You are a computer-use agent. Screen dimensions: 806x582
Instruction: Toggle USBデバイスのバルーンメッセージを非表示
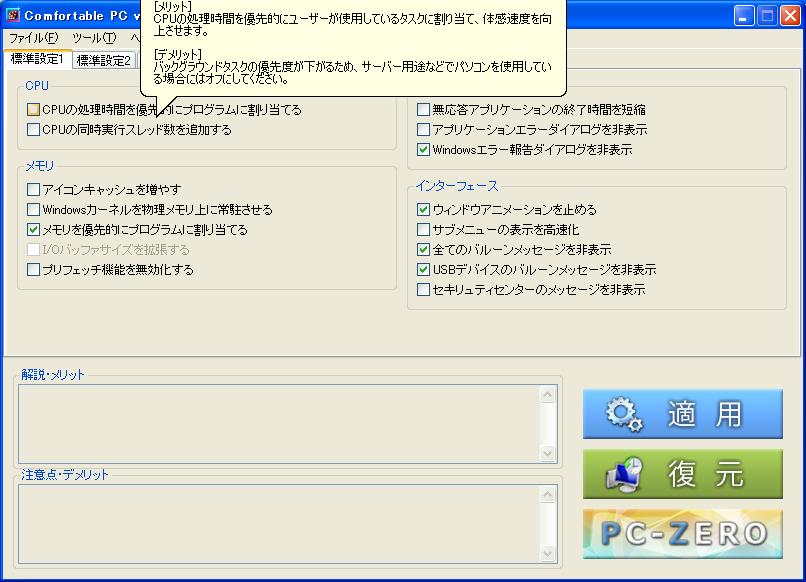point(424,270)
